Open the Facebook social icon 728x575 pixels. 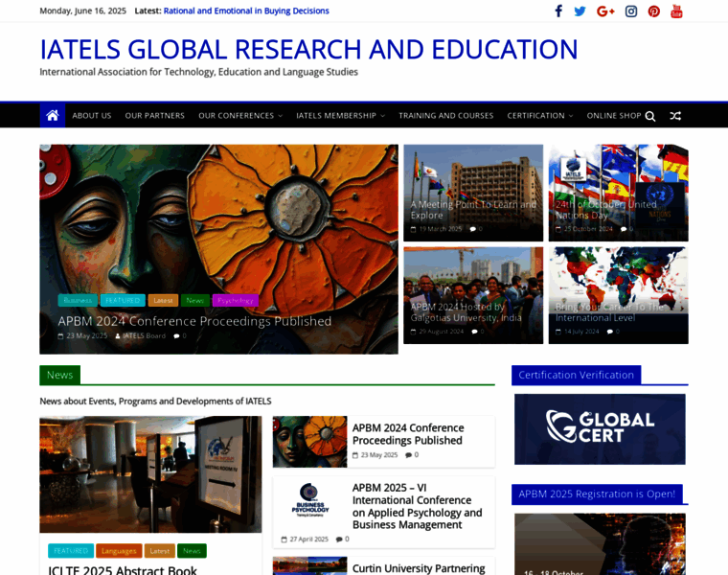(x=558, y=11)
